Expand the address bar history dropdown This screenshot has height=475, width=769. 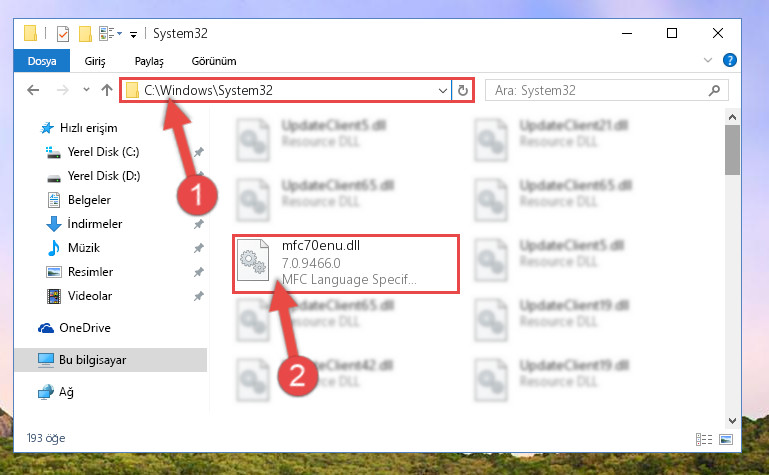[442, 91]
